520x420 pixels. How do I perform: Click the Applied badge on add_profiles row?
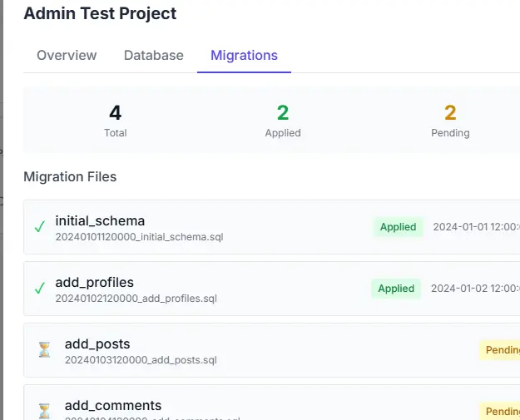point(396,289)
